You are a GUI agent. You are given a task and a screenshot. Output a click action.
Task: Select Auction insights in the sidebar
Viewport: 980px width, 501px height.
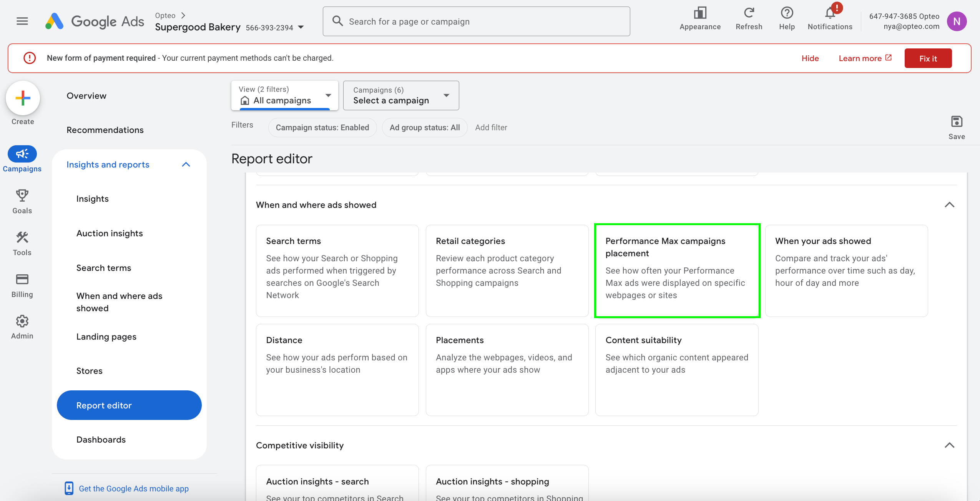pos(110,233)
